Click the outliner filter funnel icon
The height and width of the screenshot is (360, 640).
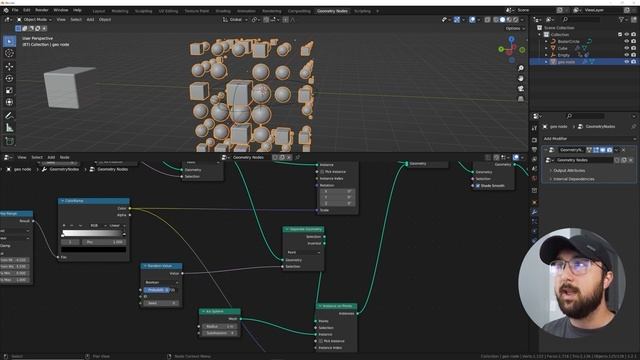pos(621,20)
